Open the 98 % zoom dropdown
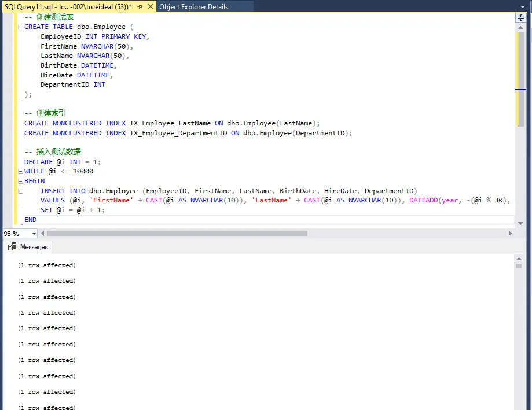 pyautogui.click(x=34, y=234)
